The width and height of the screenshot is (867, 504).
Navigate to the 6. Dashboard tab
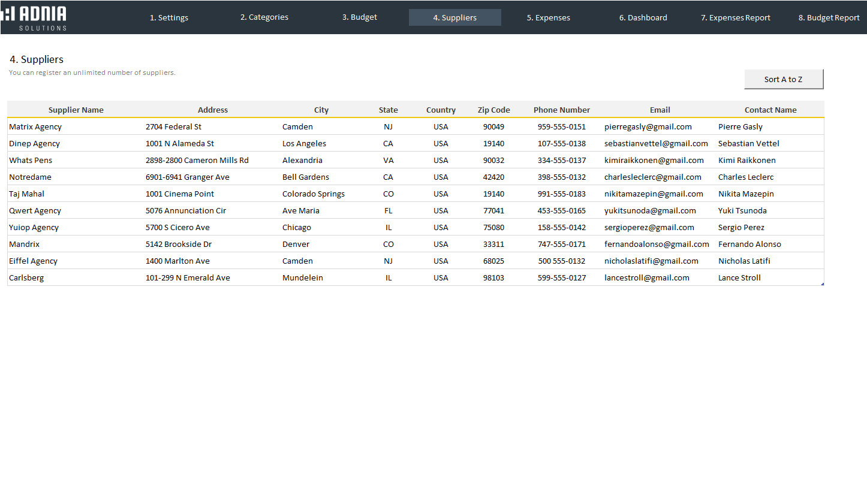643,17
